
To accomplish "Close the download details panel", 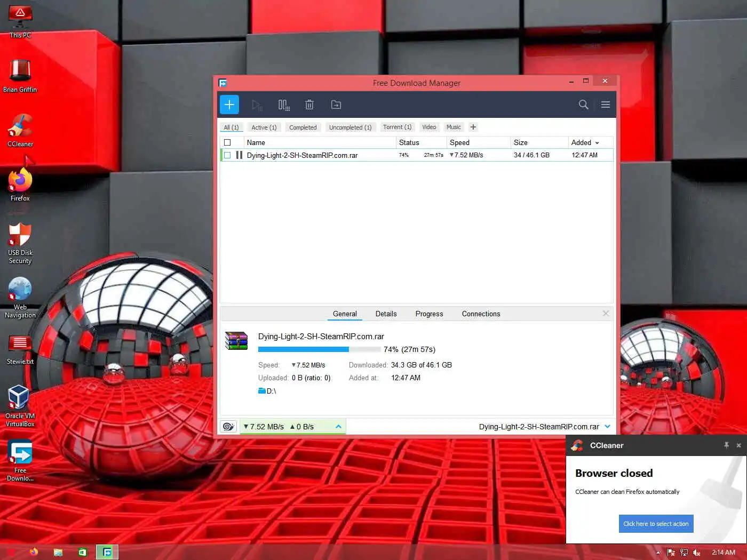I will 606,314.
